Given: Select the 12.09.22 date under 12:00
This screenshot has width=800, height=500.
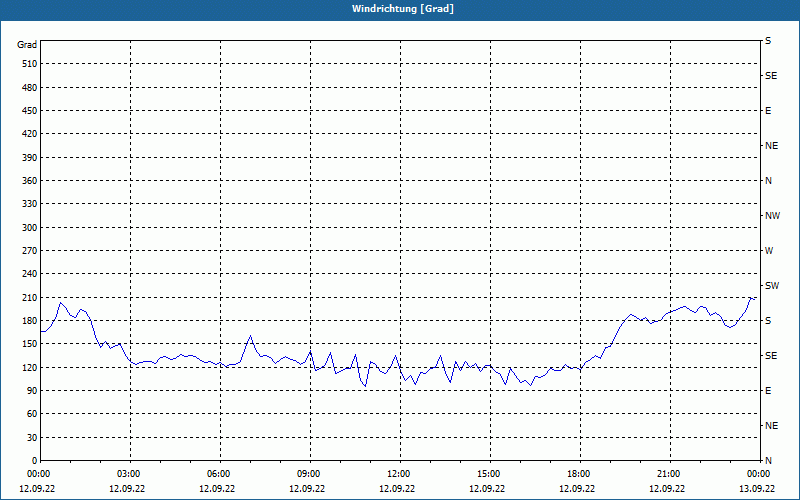Looking at the screenshot, I should [397, 488].
